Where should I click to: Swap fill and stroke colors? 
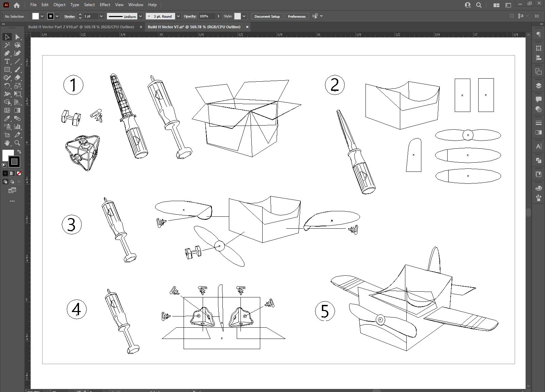[x=19, y=152]
